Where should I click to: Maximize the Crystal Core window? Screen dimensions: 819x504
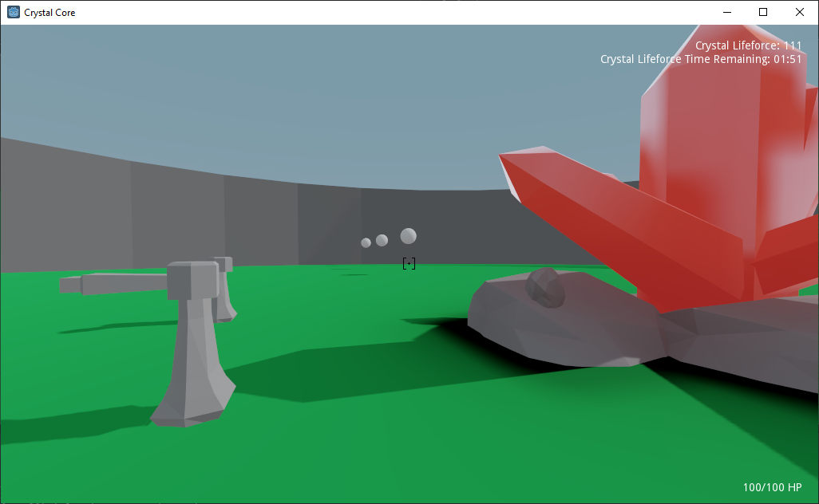[x=763, y=12]
